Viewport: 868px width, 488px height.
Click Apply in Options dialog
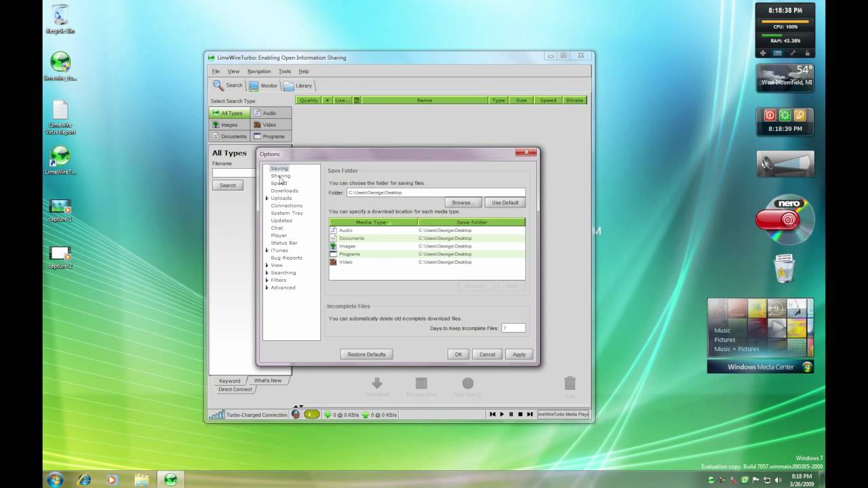519,354
